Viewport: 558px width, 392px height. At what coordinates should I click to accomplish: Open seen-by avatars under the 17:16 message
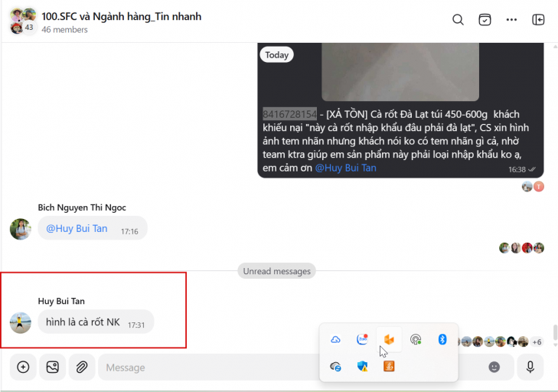[521, 248]
